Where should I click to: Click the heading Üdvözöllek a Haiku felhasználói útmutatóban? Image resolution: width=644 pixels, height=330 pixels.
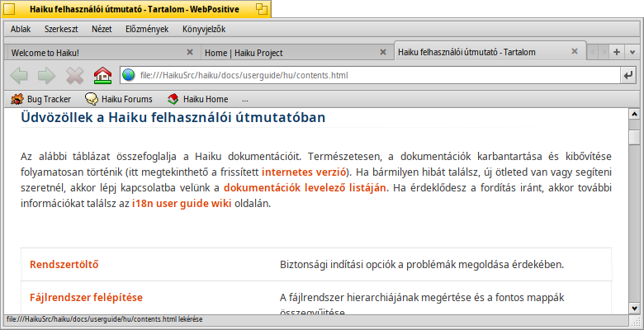pyautogui.click(x=173, y=117)
